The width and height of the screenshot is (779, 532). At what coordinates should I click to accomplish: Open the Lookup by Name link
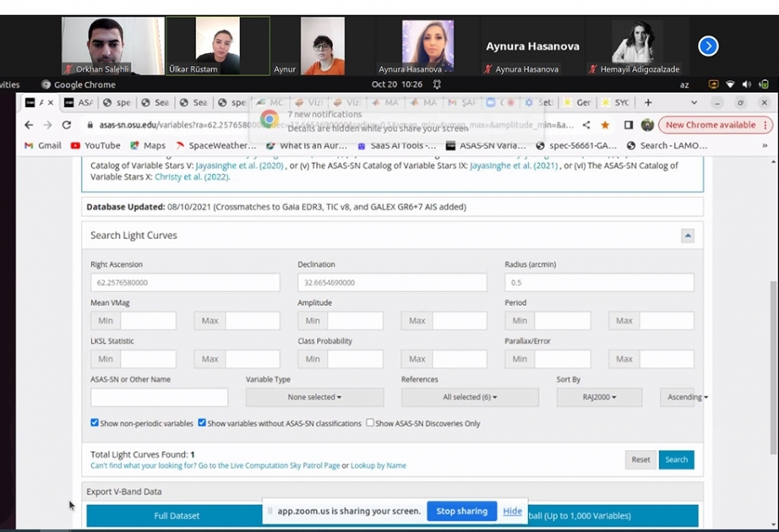coord(379,465)
